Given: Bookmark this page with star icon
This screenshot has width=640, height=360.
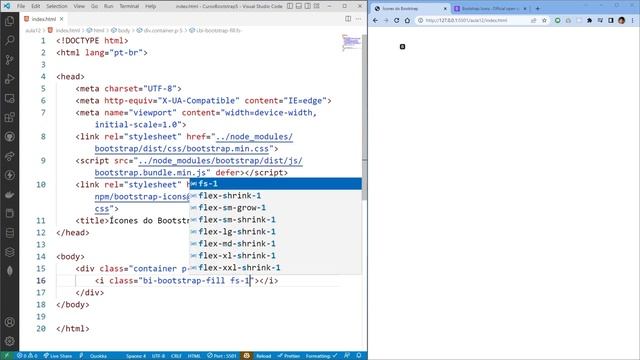Looking at the screenshot, I should tap(544, 20).
